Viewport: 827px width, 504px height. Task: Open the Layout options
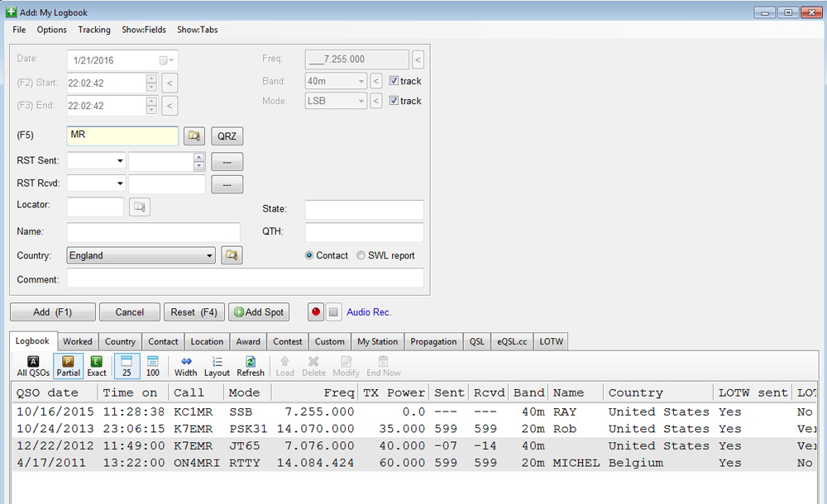tap(217, 366)
